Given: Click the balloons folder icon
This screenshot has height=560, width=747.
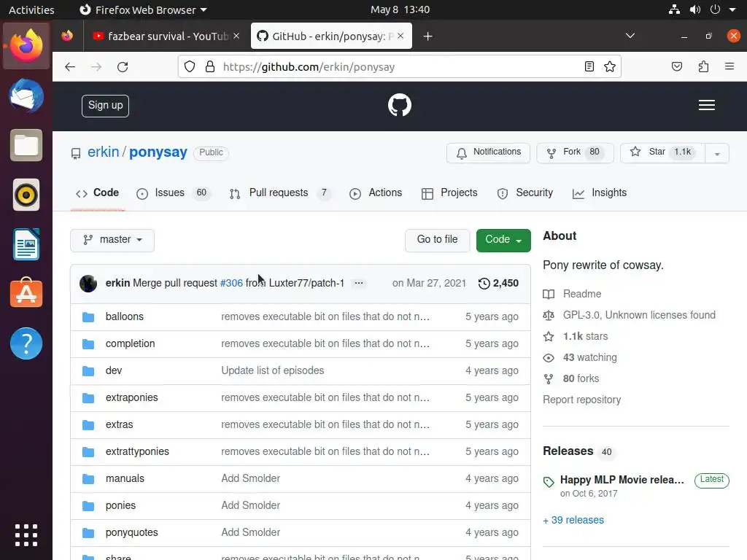Looking at the screenshot, I should pyautogui.click(x=88, y=317).
